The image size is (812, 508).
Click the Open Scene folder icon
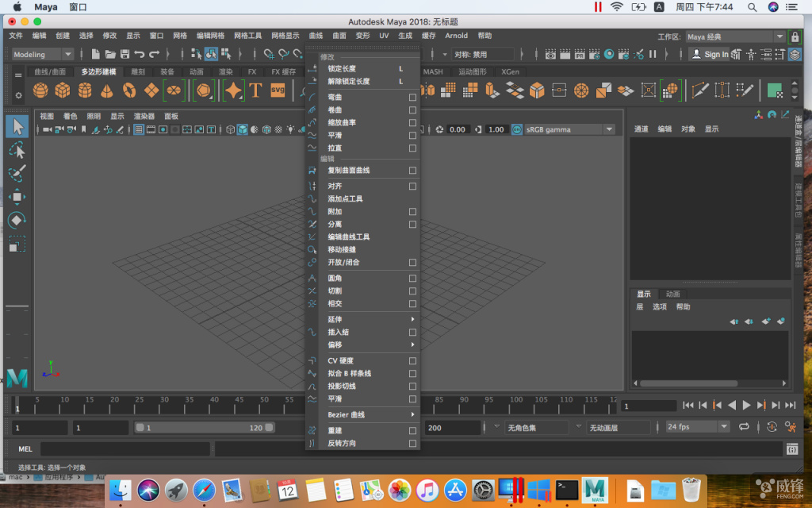(x=109, y=54)
